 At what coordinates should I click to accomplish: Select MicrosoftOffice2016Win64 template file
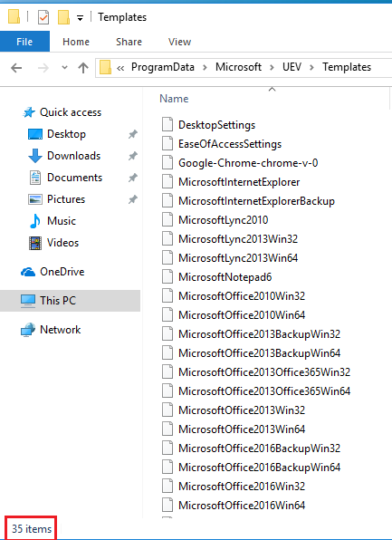click(x=242, y=506)
